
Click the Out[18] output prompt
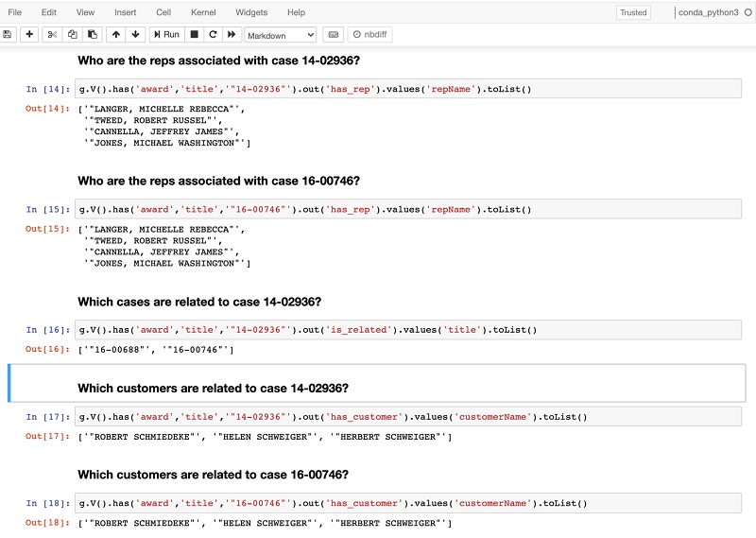point(48,523)
